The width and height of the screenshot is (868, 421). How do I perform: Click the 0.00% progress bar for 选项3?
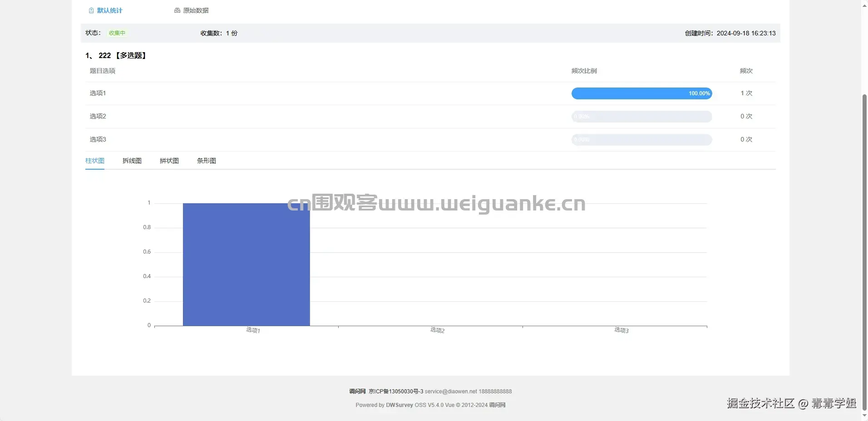click(641, 140)
